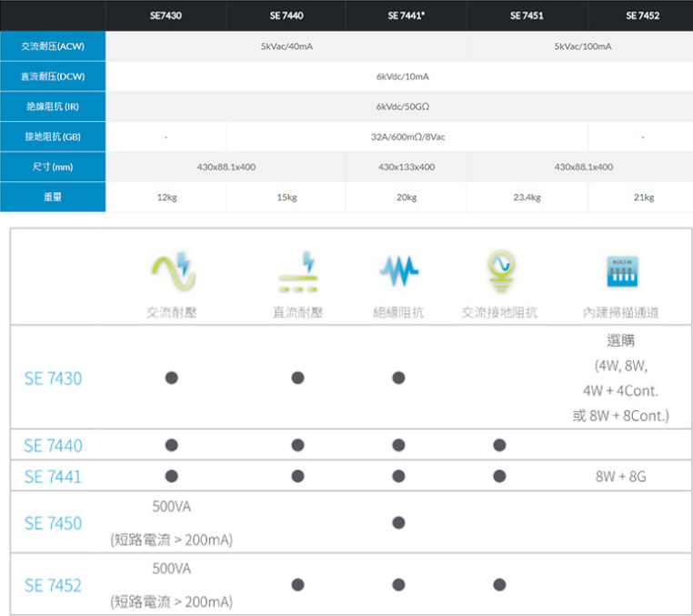Open the SE 7450 model link

click(x=53, y=523)
